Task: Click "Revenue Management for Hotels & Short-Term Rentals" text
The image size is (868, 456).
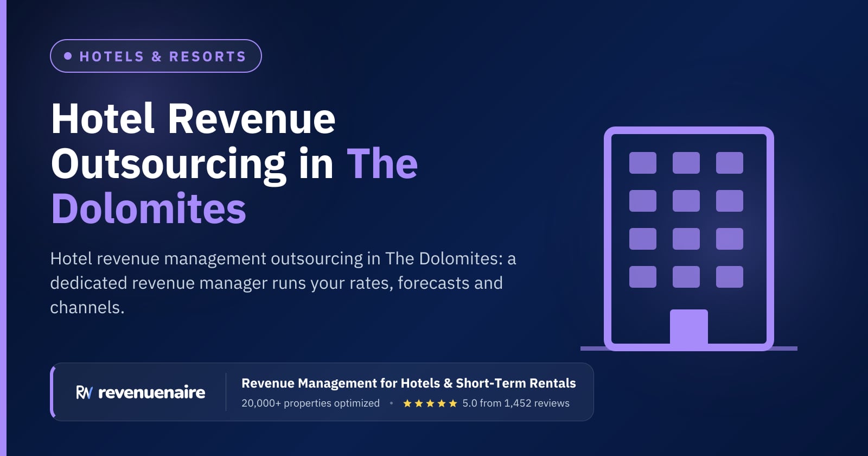Action: [x=409, y=383]
